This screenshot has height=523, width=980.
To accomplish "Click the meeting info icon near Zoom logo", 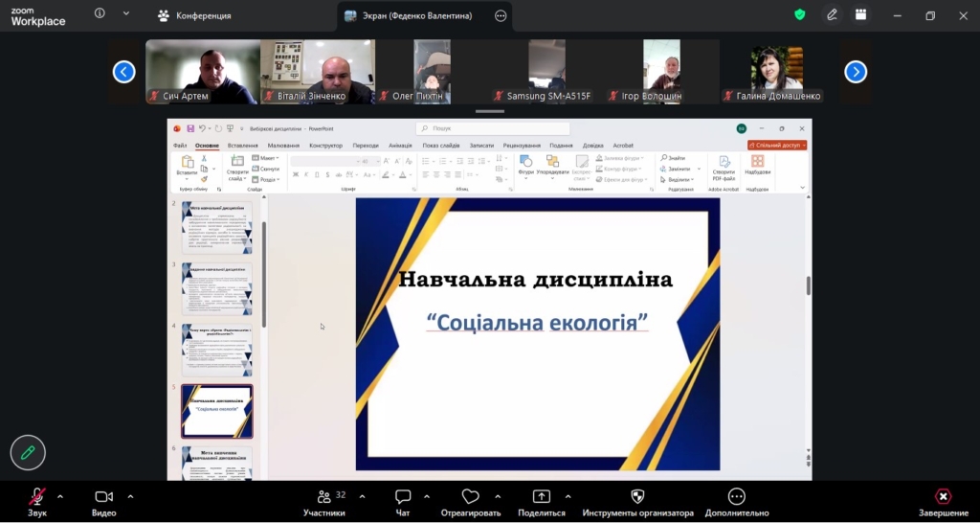I will [x=100, y=14].
